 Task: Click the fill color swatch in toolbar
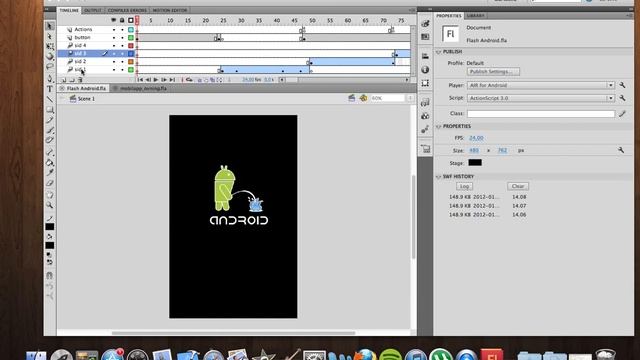coord(50,245)
